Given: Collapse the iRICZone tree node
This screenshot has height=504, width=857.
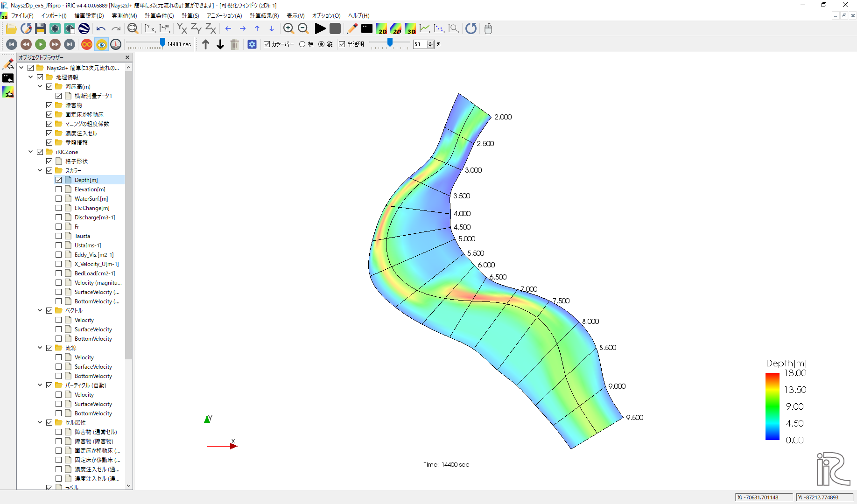Looking at the screenshot, I should pos(31,152).
